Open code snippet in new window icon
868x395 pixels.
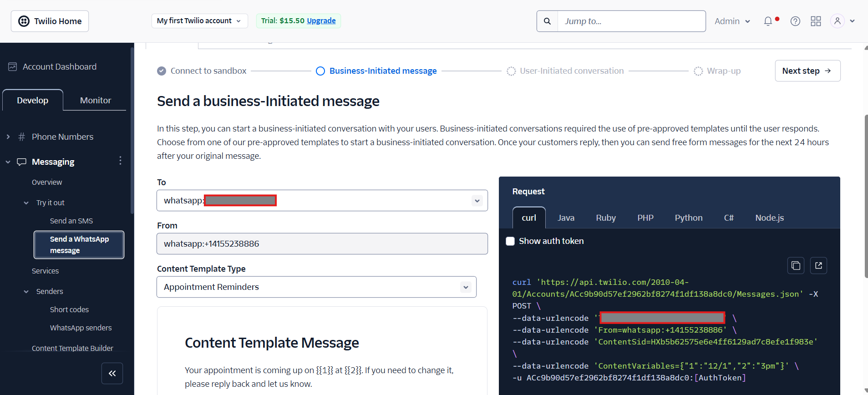[818, 266]
